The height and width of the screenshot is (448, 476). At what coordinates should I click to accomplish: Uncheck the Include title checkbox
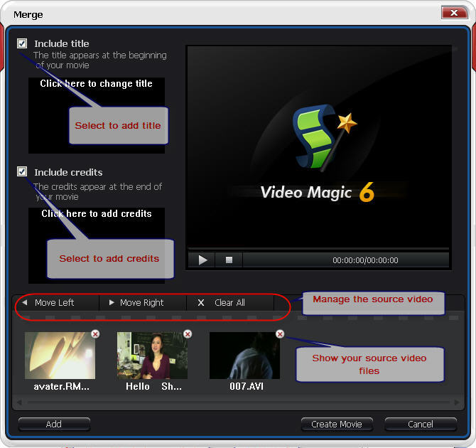point(22,43)
